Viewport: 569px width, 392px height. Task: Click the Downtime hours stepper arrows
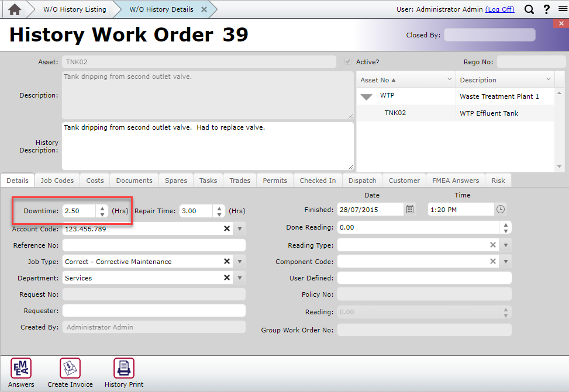[102, 211]
